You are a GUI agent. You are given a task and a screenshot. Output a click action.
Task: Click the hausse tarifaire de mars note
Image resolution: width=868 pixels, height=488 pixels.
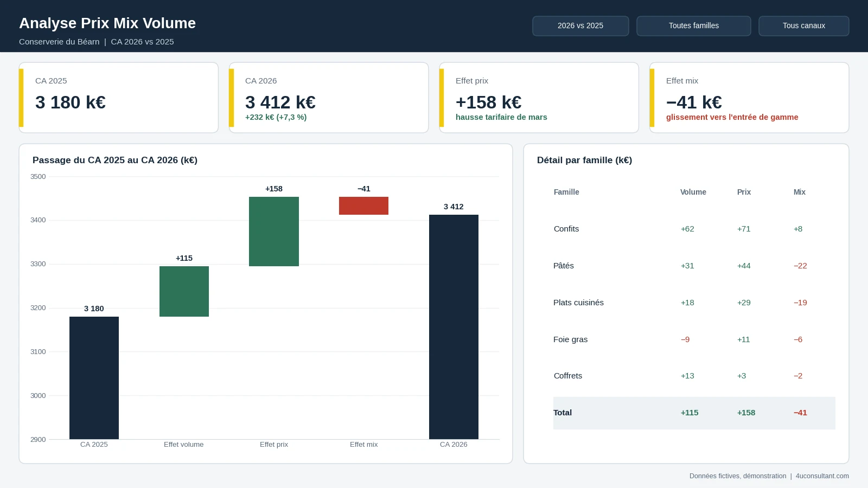[501, 117]
